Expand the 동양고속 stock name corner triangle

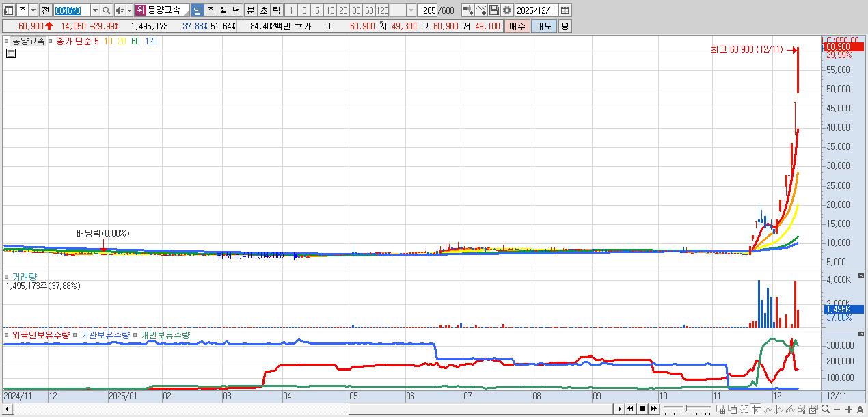(186, 14)
